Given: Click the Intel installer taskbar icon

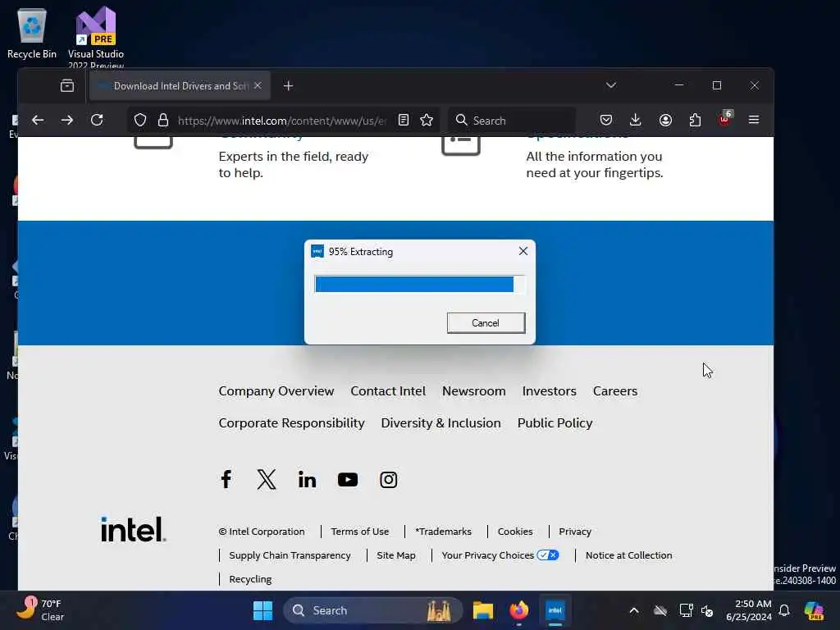Looking at the screenshot, I should (x=555, y=610).
